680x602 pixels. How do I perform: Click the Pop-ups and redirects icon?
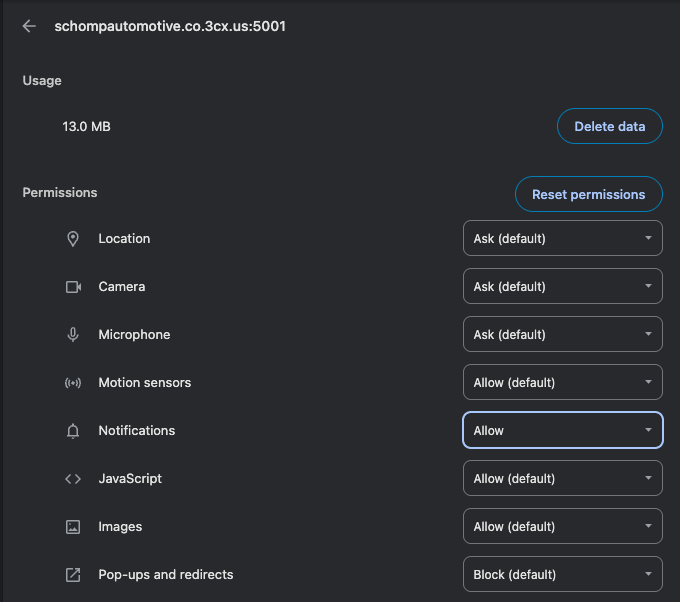click(x=73, y=575)
